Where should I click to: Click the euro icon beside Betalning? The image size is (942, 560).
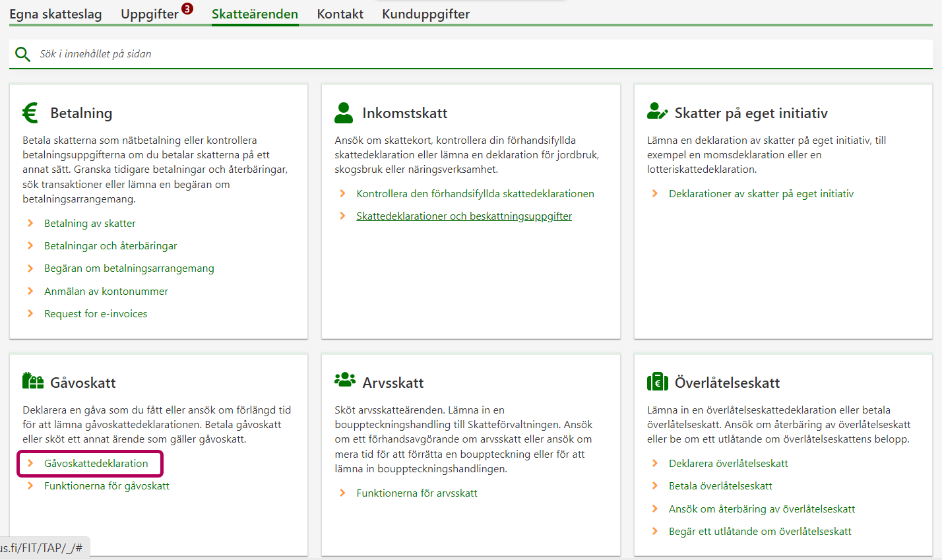(30, 113)
